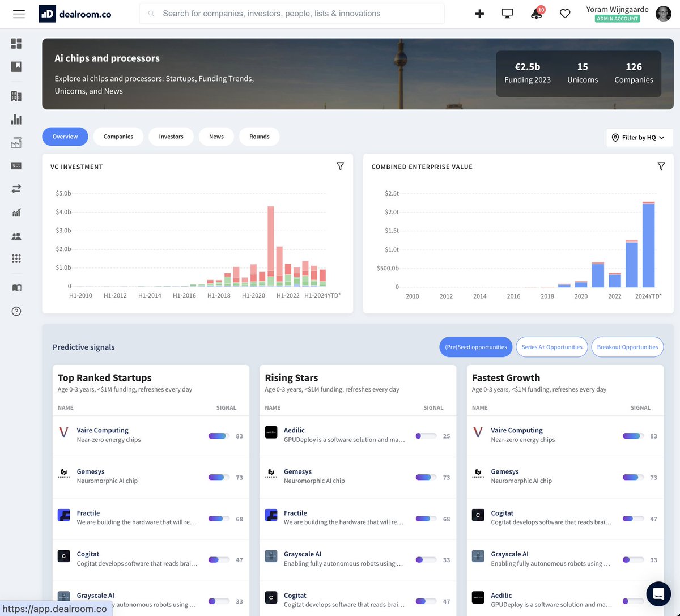Viewport: 680px width, 616px height.
Task: Click Cogitat signal bar in Fastest Growth
Action: (x=633, y=519)
